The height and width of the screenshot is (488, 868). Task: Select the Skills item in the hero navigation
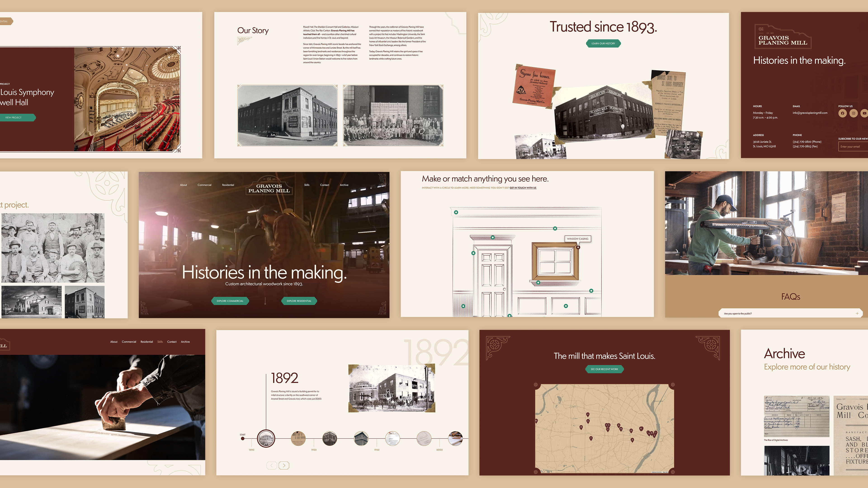click(307, 185)
